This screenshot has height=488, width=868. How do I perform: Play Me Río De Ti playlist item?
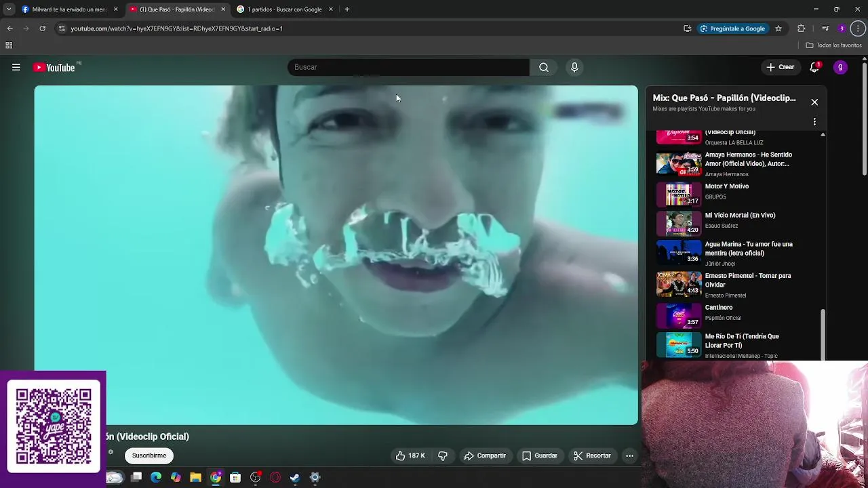coord(736,345)
